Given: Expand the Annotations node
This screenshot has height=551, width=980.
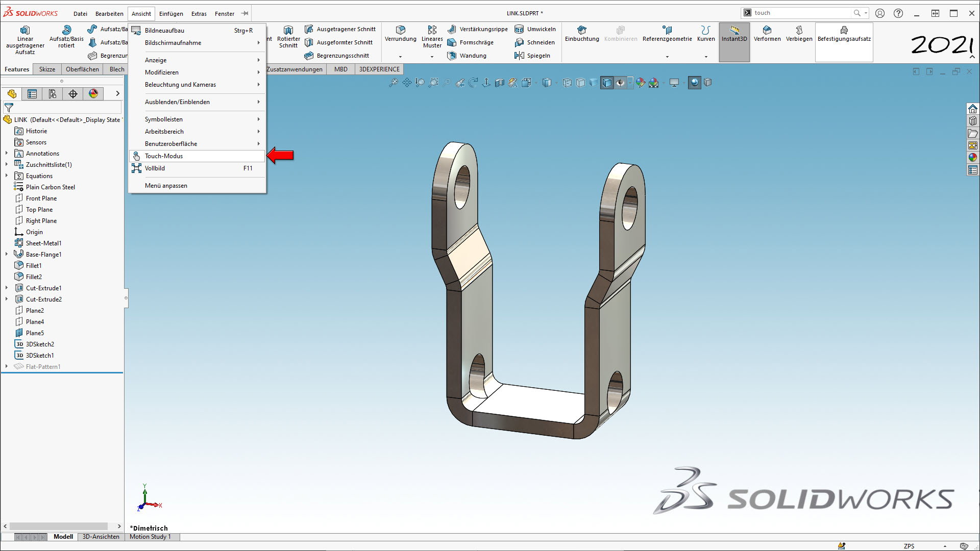Looking at the screenshot, I should (7, 153).
